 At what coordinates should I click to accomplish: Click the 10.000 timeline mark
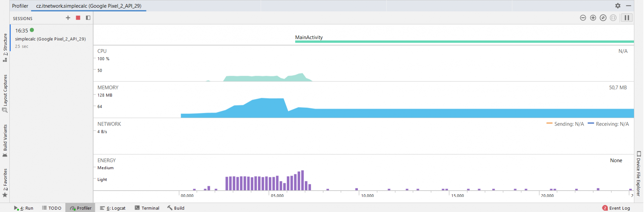pyautogui.click(x=368, y=196)
